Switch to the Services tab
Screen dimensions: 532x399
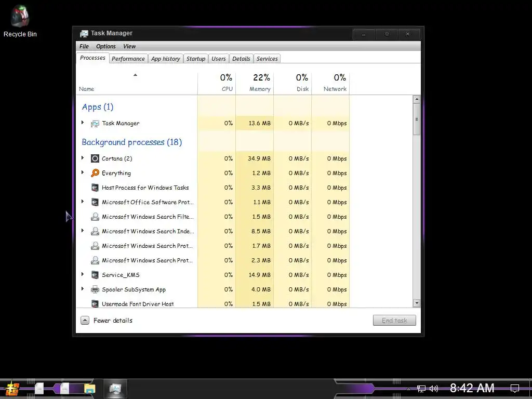267,59
